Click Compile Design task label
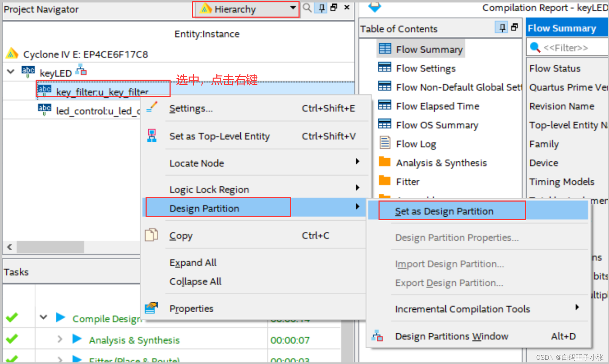This screenshot has height=364, width=609. (x=106, y=319)
